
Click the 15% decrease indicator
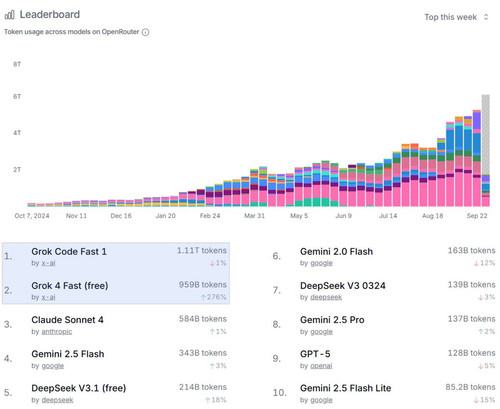(x=485, y=400)
